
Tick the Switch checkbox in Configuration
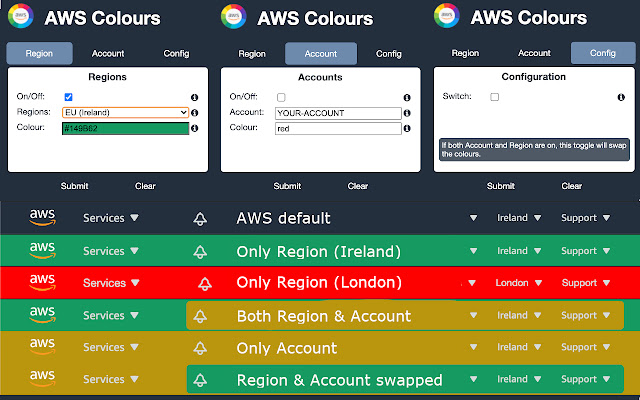494,97
